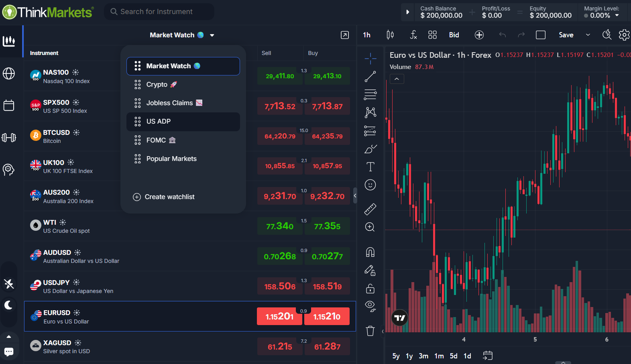Open the go to date icon
The image size is (631, 364).
click(x=488, y=356)
